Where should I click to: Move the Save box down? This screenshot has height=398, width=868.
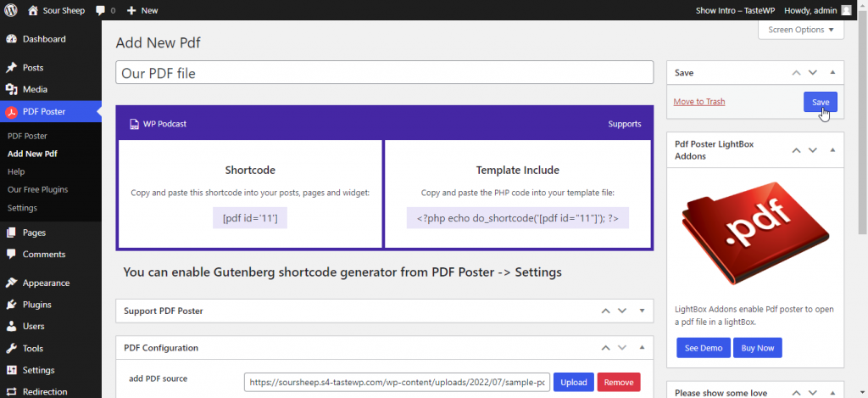tap(813, 73)
